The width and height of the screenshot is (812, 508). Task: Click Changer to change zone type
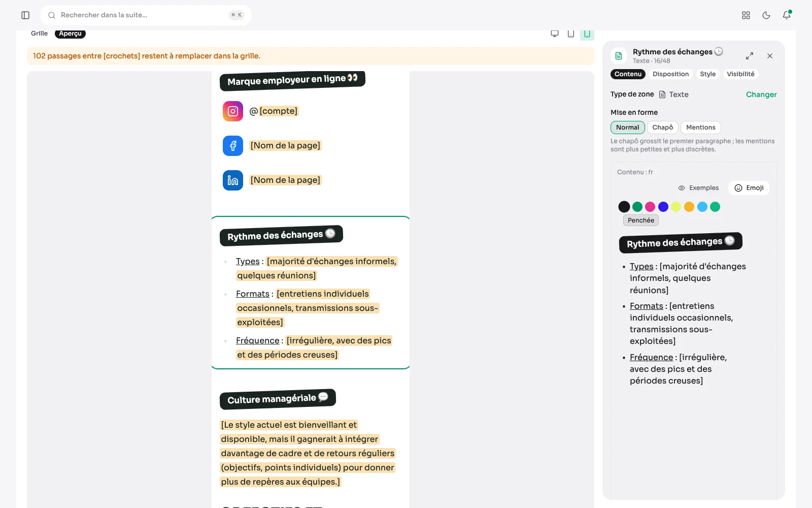tap(761, 94)
